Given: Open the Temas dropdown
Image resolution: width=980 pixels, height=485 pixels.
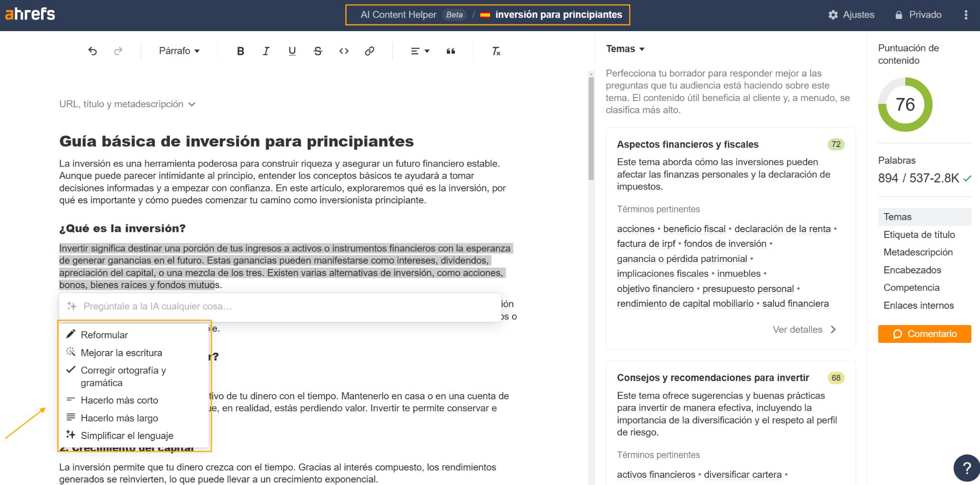Looking at the screenshot, I should point(625,49).
